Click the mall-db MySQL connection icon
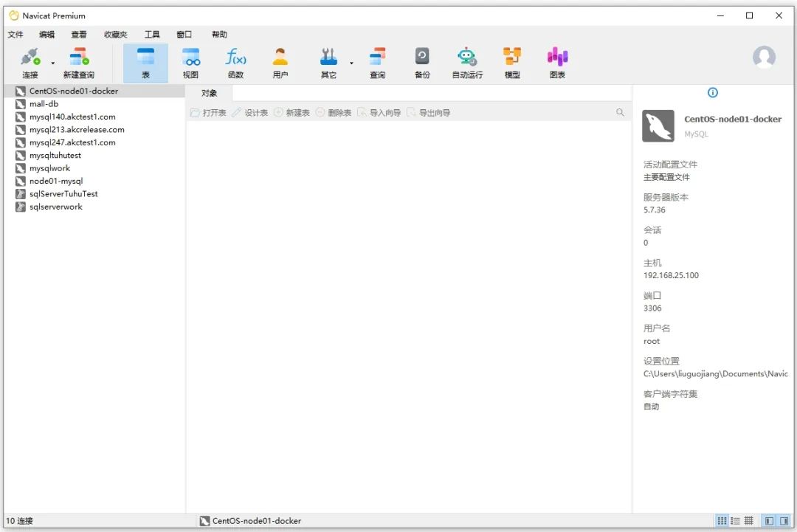The width and height of the screenshot is (797, 532). click(21, 103)
